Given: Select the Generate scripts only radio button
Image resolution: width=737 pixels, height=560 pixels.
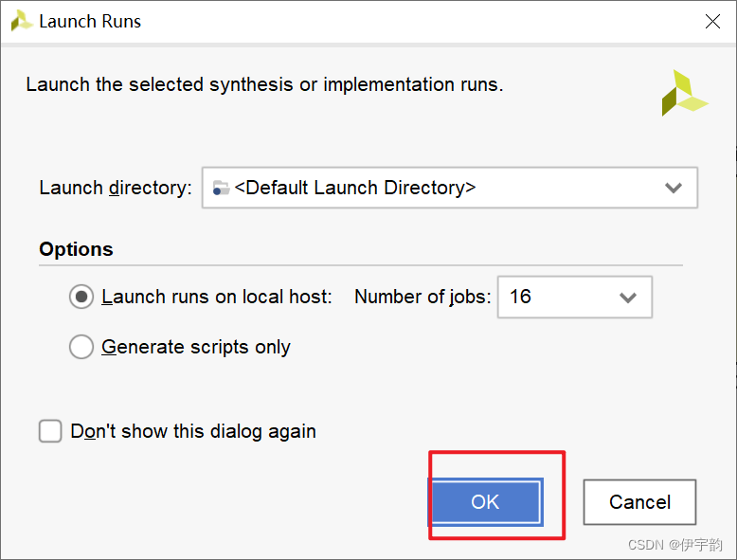Looking at the screenshot, I should [81, 347].
